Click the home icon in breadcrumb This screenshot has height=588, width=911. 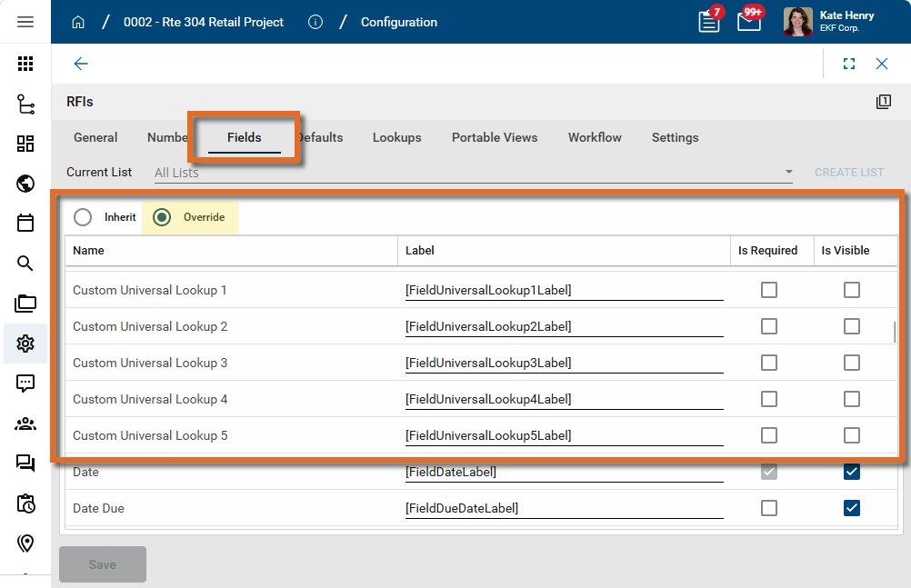pos(78,22)
